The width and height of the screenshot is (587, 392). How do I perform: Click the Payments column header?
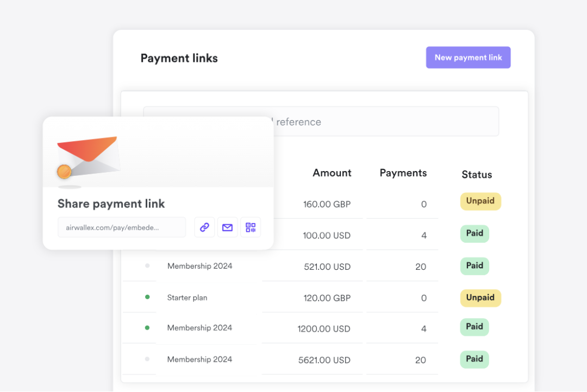pyautogui.click(x=403, y=173)
